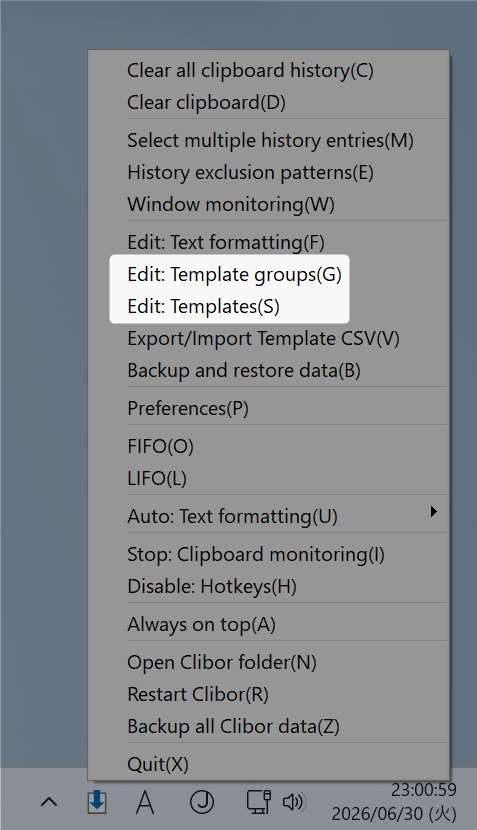Screen dimensions: 477x830
Task: Choose Backup and restore data(B)
Action: click(x=268, y=370)
